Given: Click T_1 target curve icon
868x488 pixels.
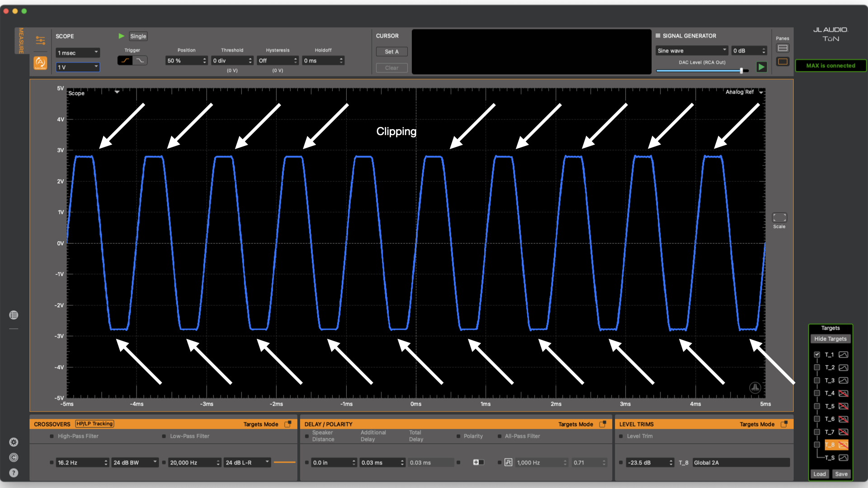Looking at the screenshot, I should (843, 355).
